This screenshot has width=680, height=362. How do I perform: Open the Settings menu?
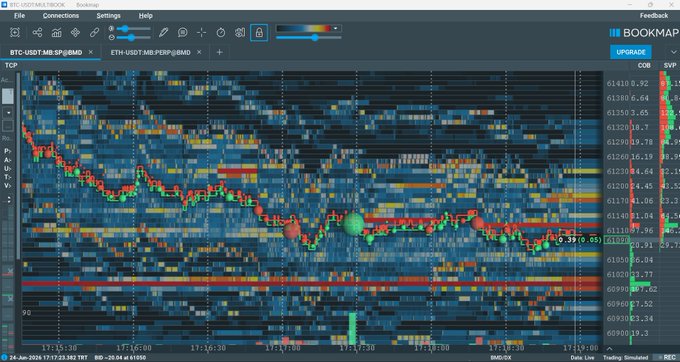coord(108,16)
